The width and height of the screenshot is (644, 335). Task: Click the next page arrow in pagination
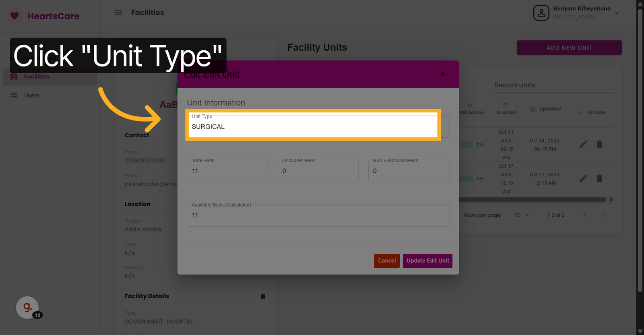(x=605, y=215)
